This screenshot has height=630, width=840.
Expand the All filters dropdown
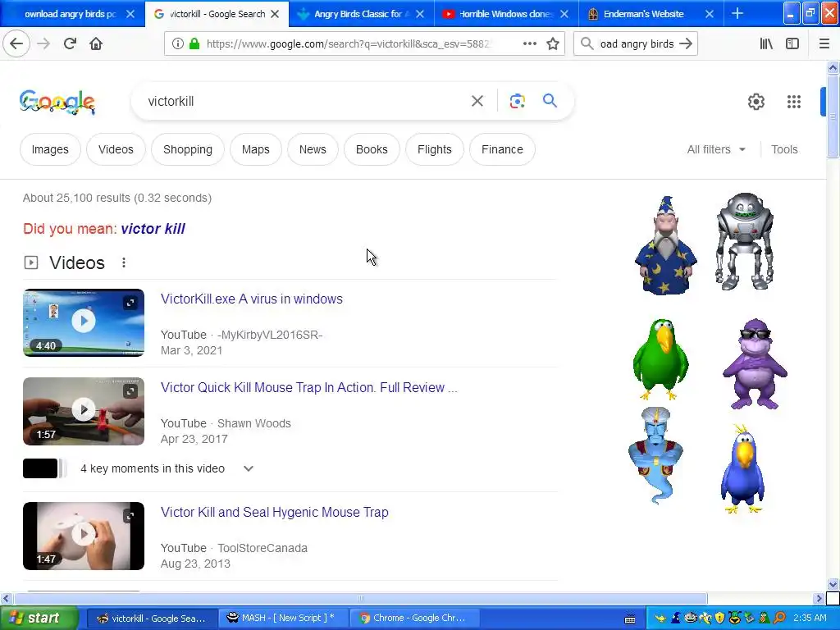(x=716, y=149)
